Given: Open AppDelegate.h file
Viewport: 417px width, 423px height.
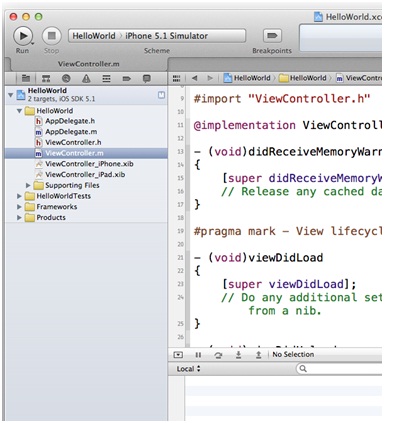Looking at the screenshot, I should coord(70,121).
